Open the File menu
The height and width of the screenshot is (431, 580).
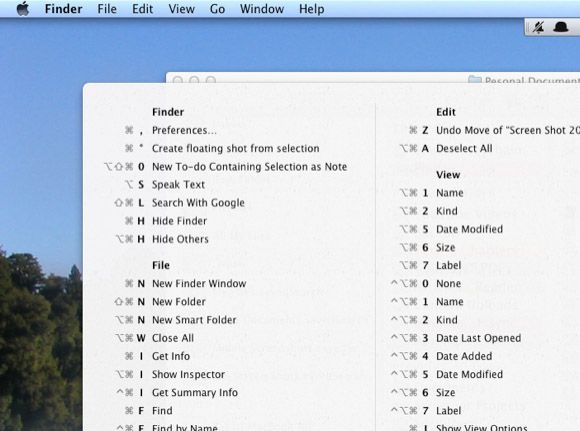pyautogui.click(x=107, y=9)
